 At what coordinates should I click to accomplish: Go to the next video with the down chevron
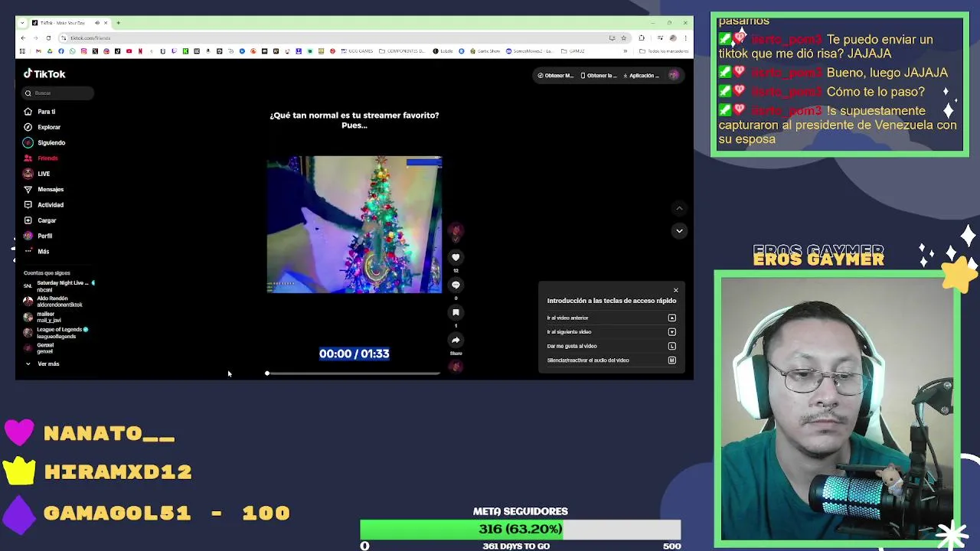click(679, 230)
